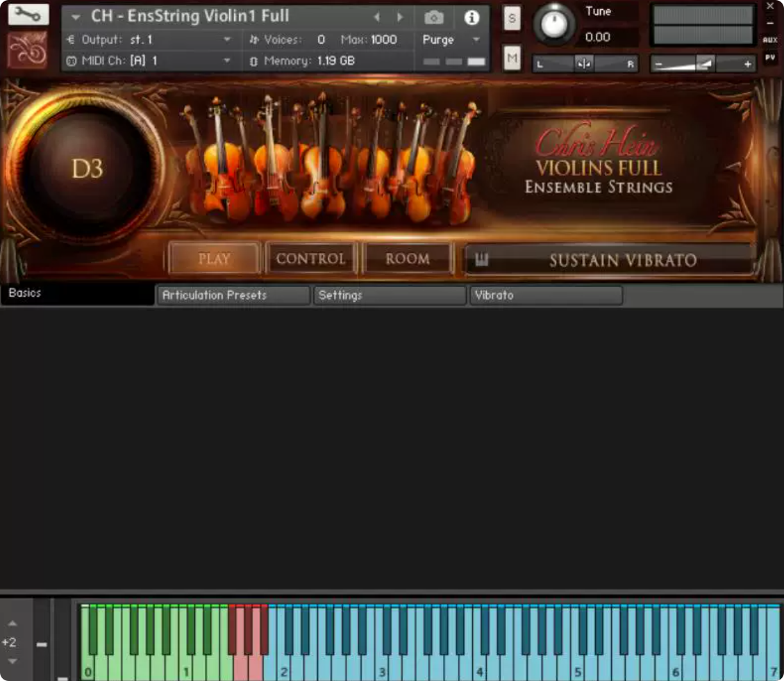Click the Tune knob
This screenshot has width=784, height=681.
554,24
